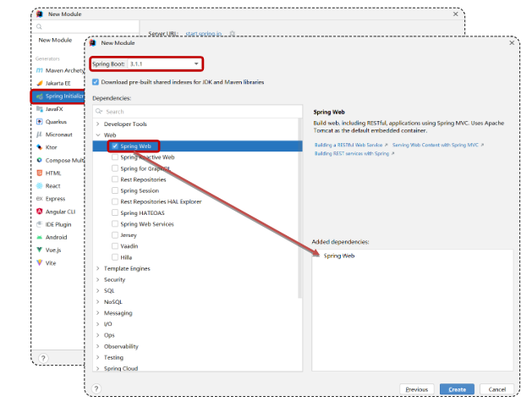Click the Previous button
The image size is (532, 402).
coord(417,389)
